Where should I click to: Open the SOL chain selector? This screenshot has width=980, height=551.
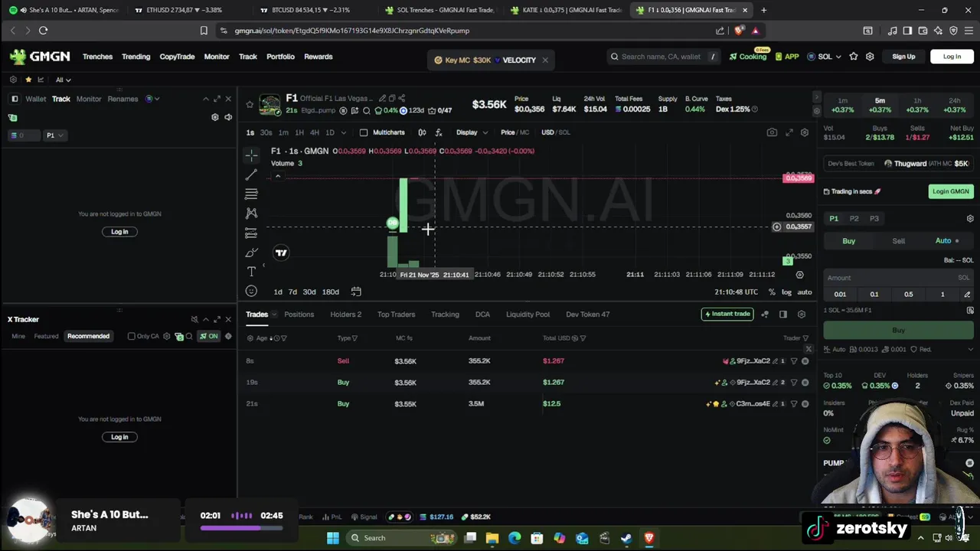click(x=825, y=57)
